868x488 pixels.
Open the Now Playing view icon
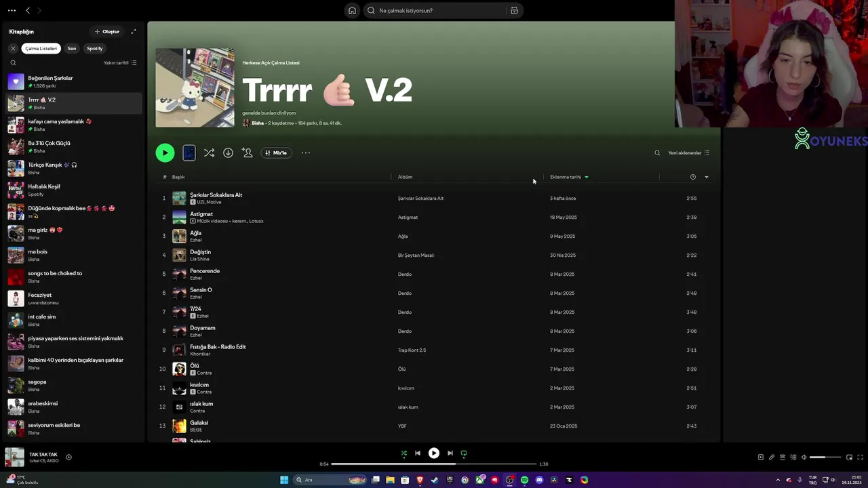click(760, 457)
